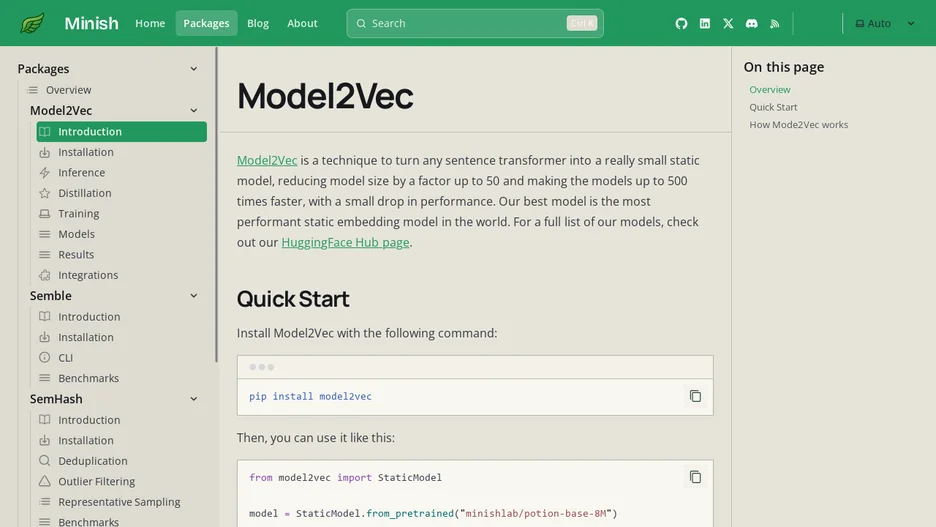Click the Distillation star icon
936x527 pixels.
tap(45, 193)
